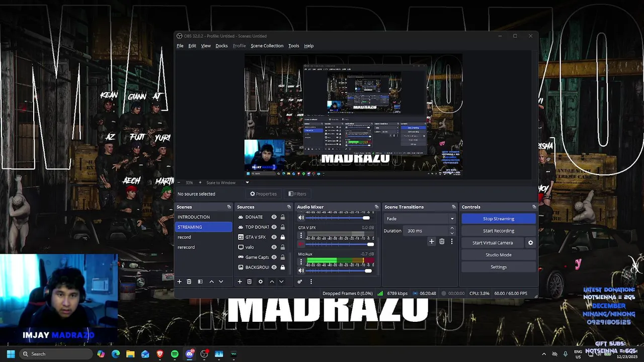Image resolution: width=644 pixels, height=362 pixels.
Task: Pop out the Audio Mixer dock icon
Action: [x=376, y=207]
